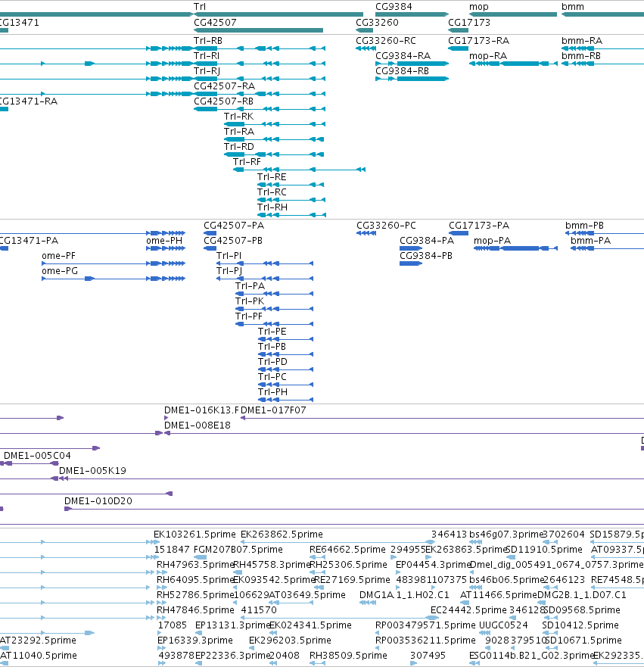Open protein bmm-PA
The image size is (644, 667).
tap(590, 241)
